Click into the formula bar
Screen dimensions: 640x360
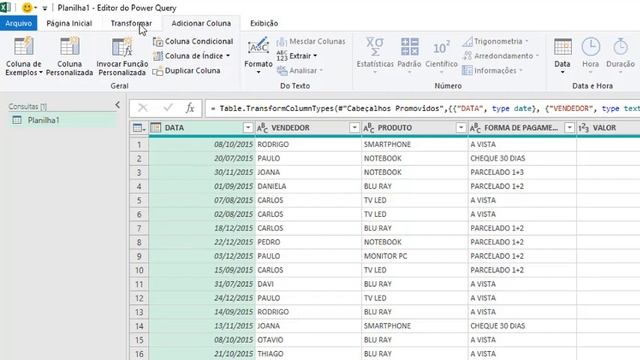click(x=422, y=109)
